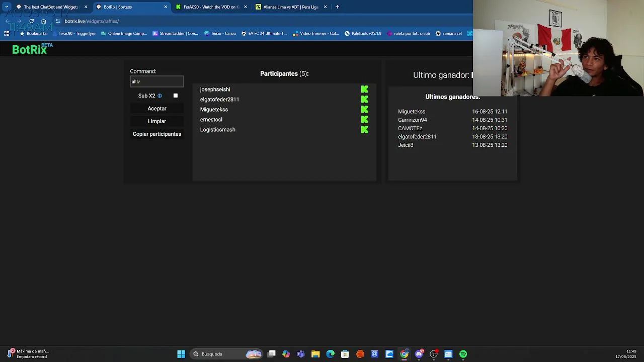Click the Participantes (5) heading
Image resolution: width=644 pixels, height=362 pixels.
click(284, 74)
